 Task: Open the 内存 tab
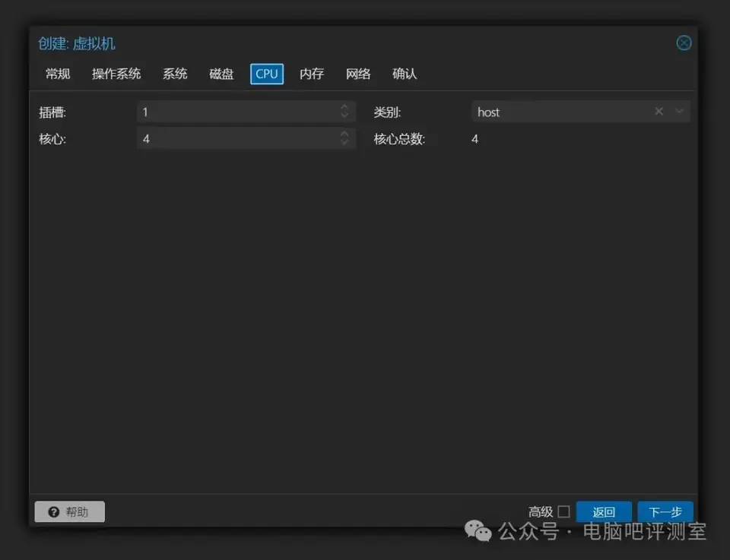click(312, 74)
